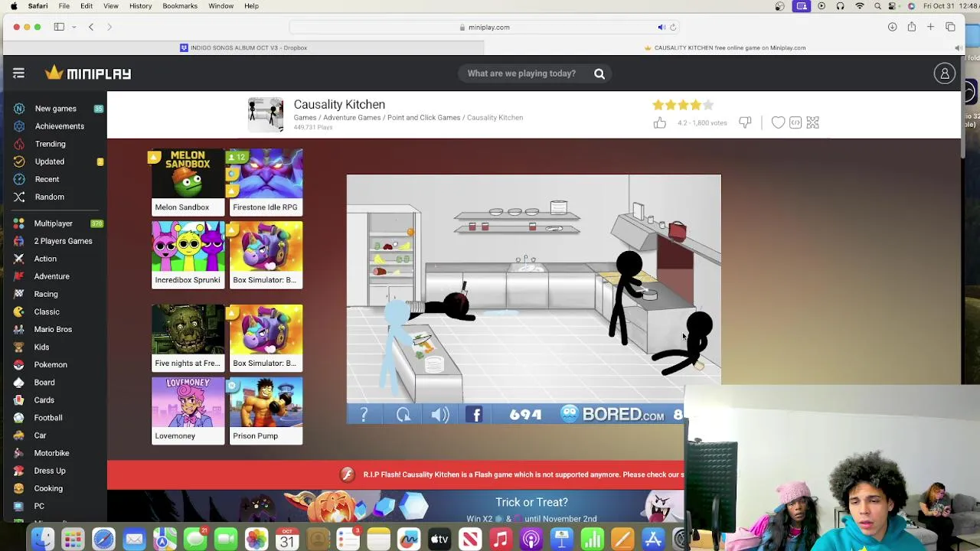Click the Pokemon category icon
980x551 pixels.
coord(18,364)
